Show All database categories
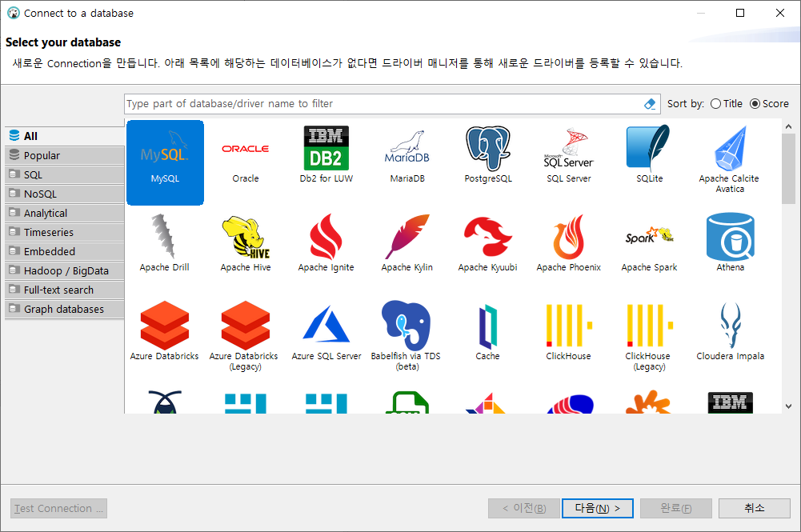The width and height of the screenshot is (801, 532). click(x=64, y=136)
